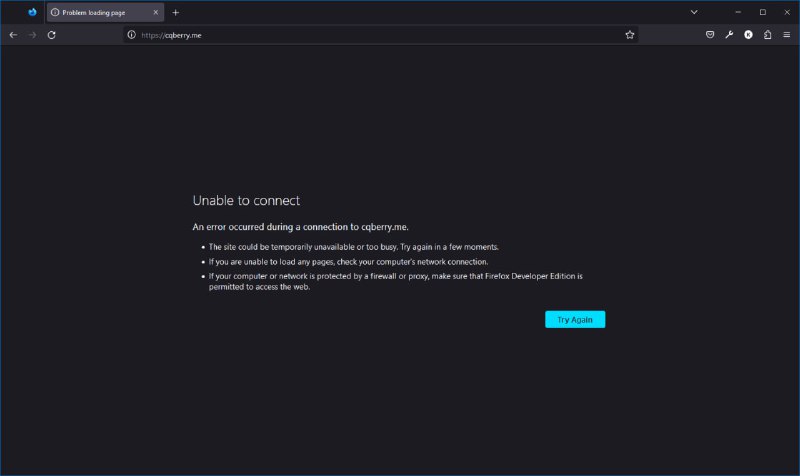800x476 pixels.
Task: Open the hamburger application menu
Action: 786,34
